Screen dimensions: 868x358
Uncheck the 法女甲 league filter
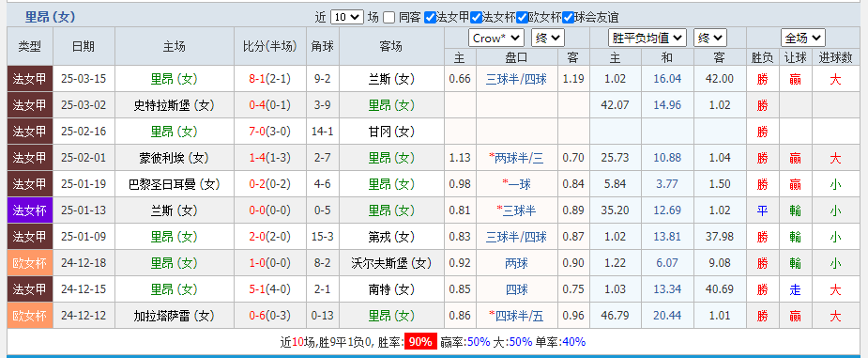pyautogui.click(x=430, y=17)
